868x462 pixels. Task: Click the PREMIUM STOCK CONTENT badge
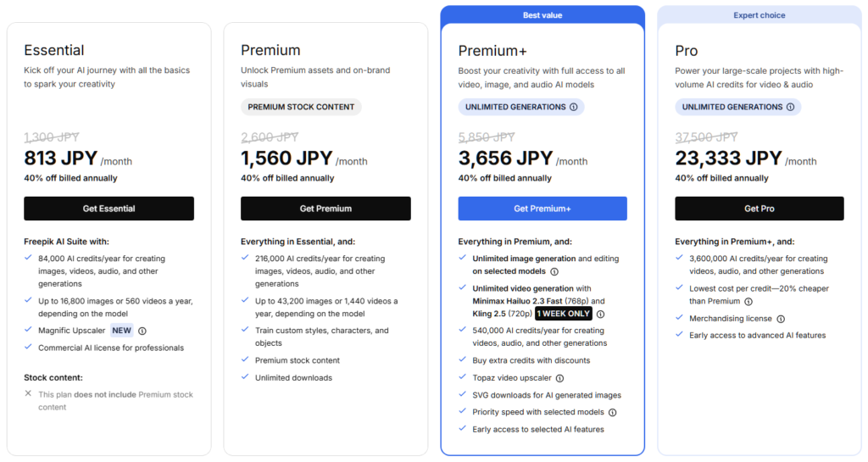click(301, 107)
